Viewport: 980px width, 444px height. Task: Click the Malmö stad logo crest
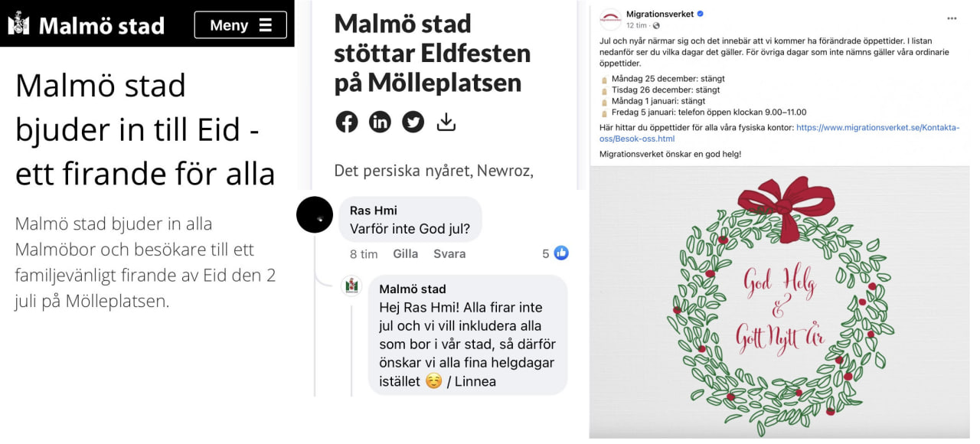click(x=18, y=24)
